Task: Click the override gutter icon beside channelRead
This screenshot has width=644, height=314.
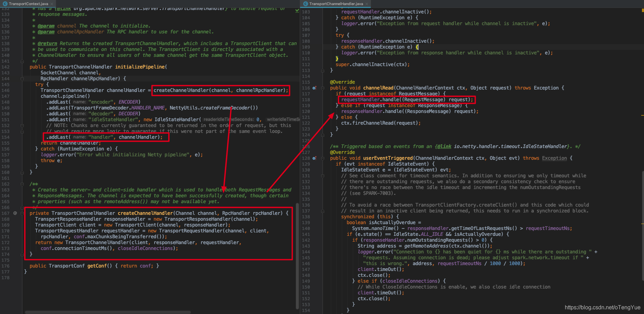Action: 314,88
